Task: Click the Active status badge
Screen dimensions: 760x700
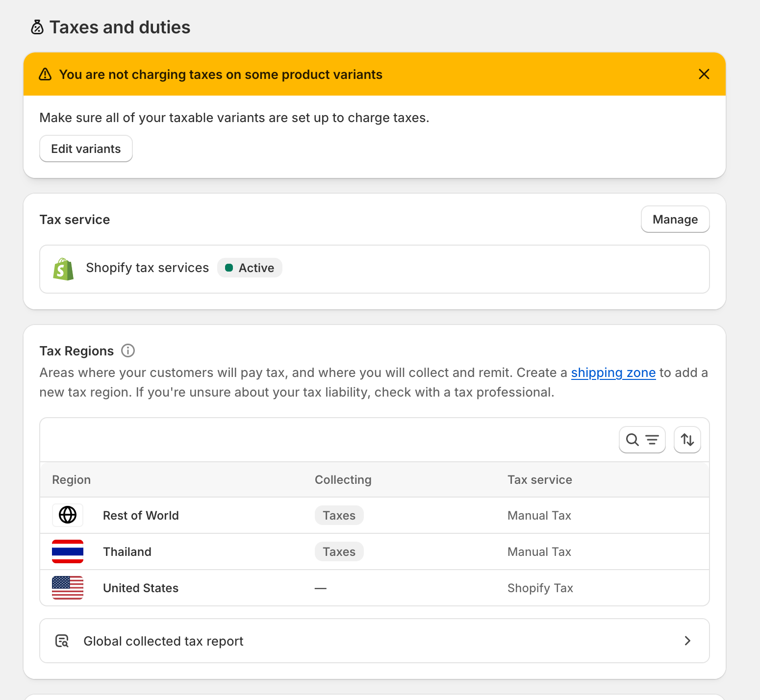Action: pyautogui.click(x=250, y=268)
